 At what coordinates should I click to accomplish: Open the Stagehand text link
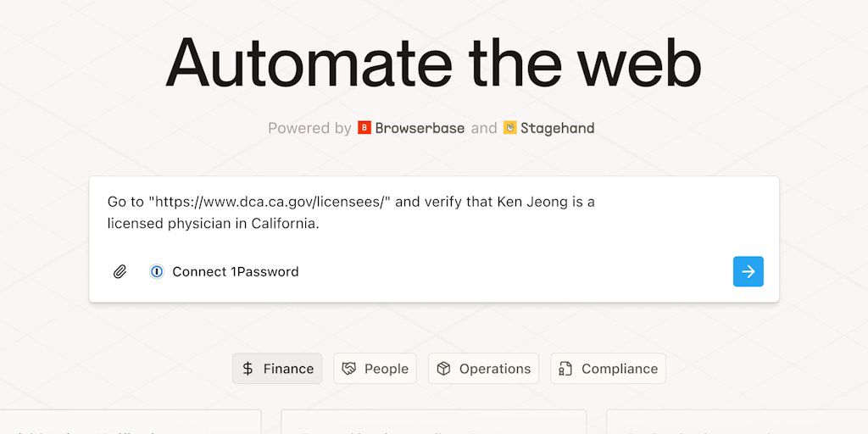coord(557,128)
